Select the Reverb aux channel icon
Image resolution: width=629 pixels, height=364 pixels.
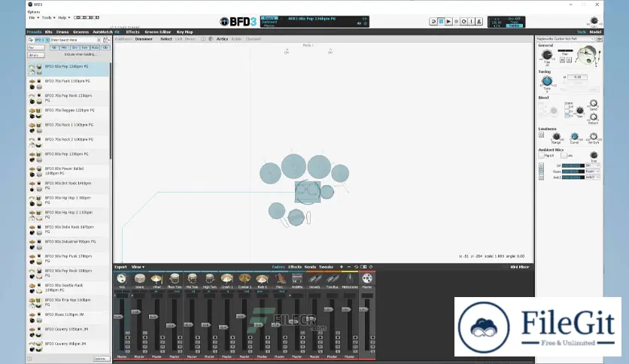[x=315, y=278]
